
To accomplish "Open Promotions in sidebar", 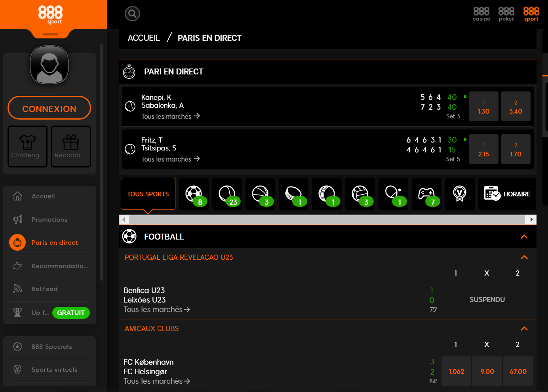I will [49, 220].
